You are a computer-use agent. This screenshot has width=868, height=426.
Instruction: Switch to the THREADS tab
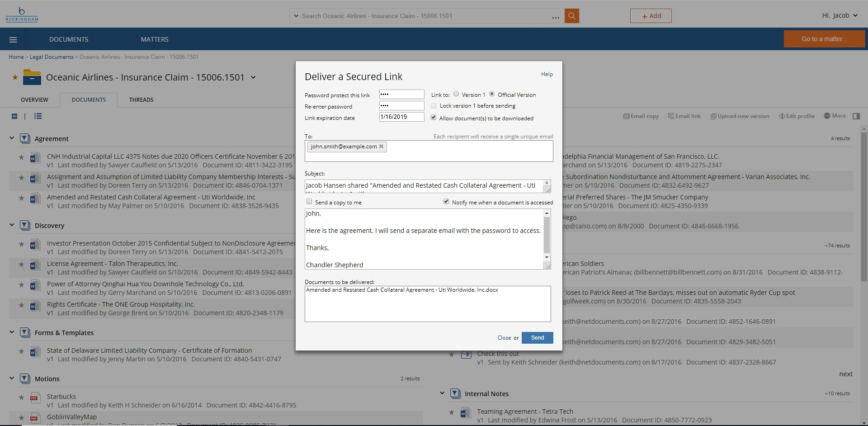coord(142,99)
